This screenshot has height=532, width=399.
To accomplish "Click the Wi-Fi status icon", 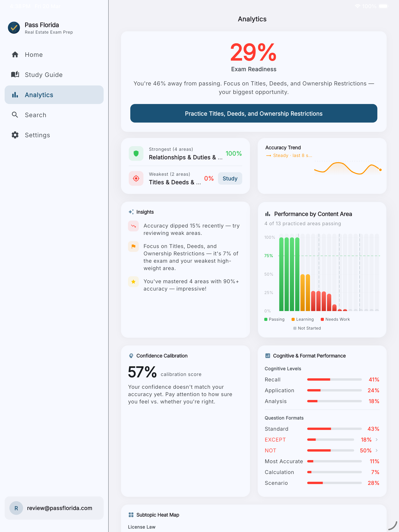I will pyautogui.click(x=358, y=6).
